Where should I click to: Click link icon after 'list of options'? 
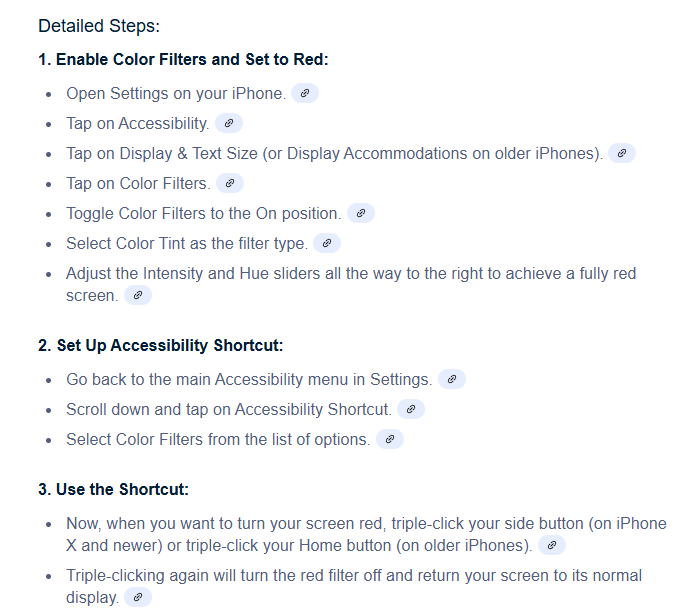coord(390,439)
